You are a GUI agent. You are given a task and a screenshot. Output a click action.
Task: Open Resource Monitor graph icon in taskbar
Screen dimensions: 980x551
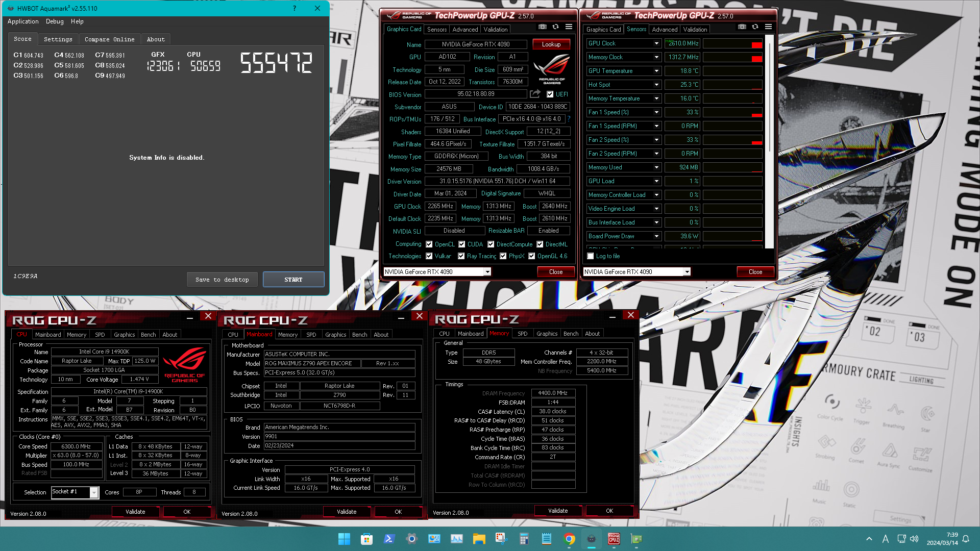point(456,539)
